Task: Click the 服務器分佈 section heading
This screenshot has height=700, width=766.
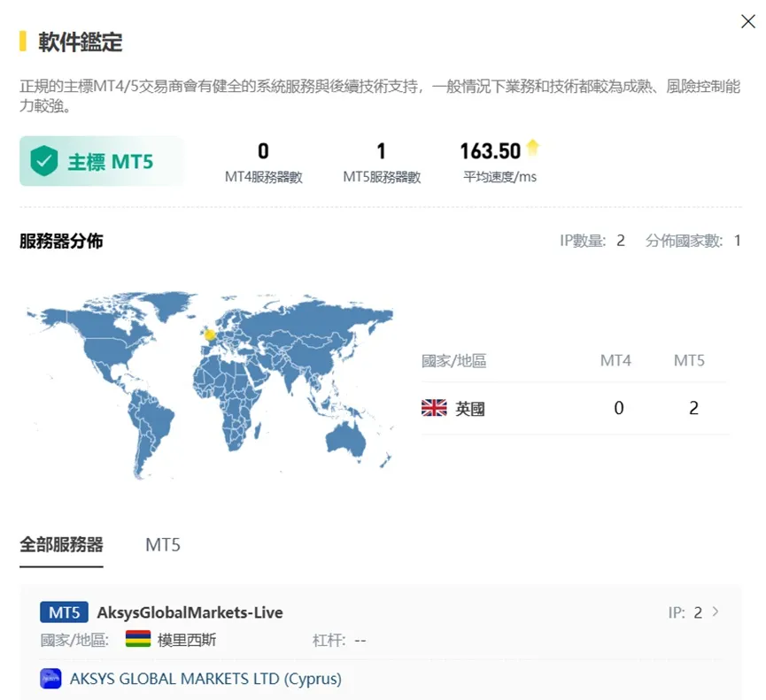Action: click(61, 241)
